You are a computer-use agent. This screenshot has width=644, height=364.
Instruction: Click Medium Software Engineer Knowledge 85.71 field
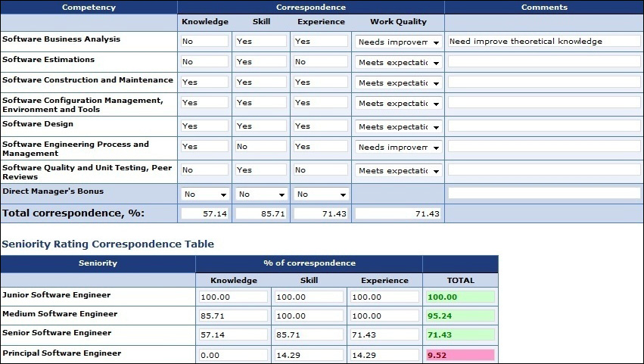coord(233,316)
